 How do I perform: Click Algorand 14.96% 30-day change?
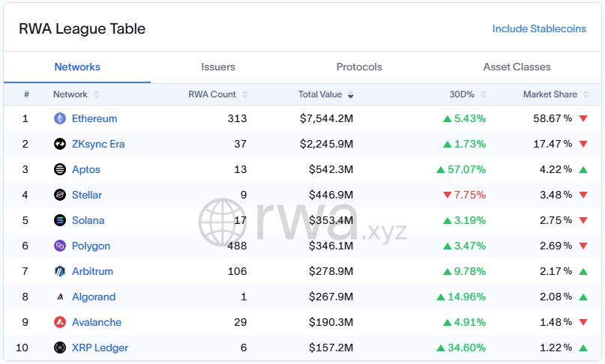[x=461, y=297]
